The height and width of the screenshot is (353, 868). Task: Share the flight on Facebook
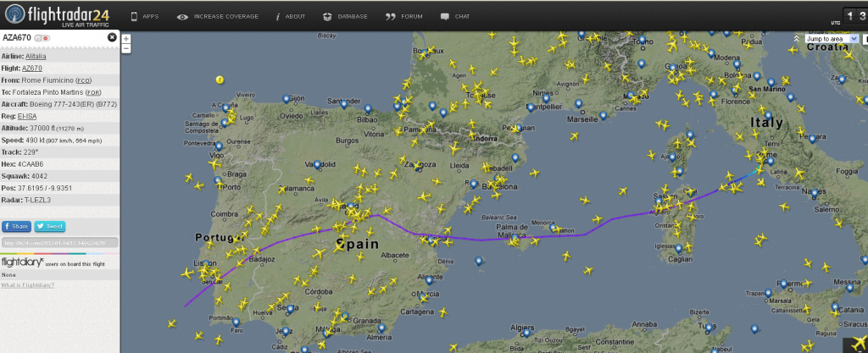point(17,227)
